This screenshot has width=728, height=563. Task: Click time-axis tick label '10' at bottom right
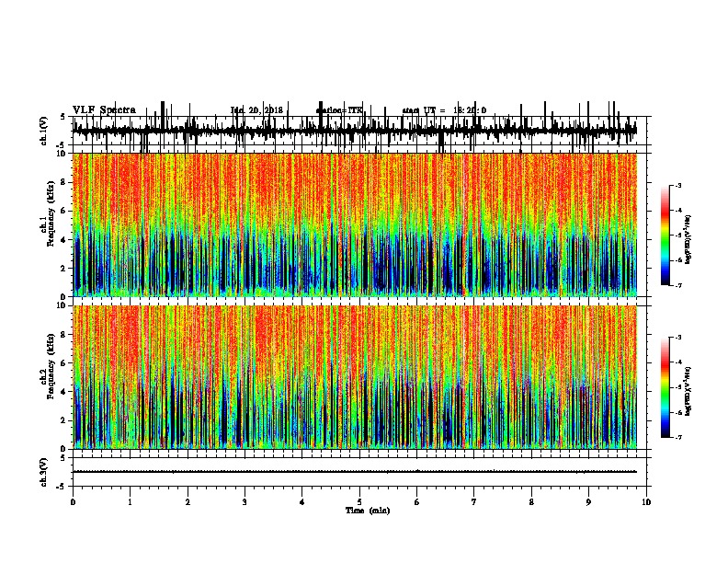tap(646, 502)
